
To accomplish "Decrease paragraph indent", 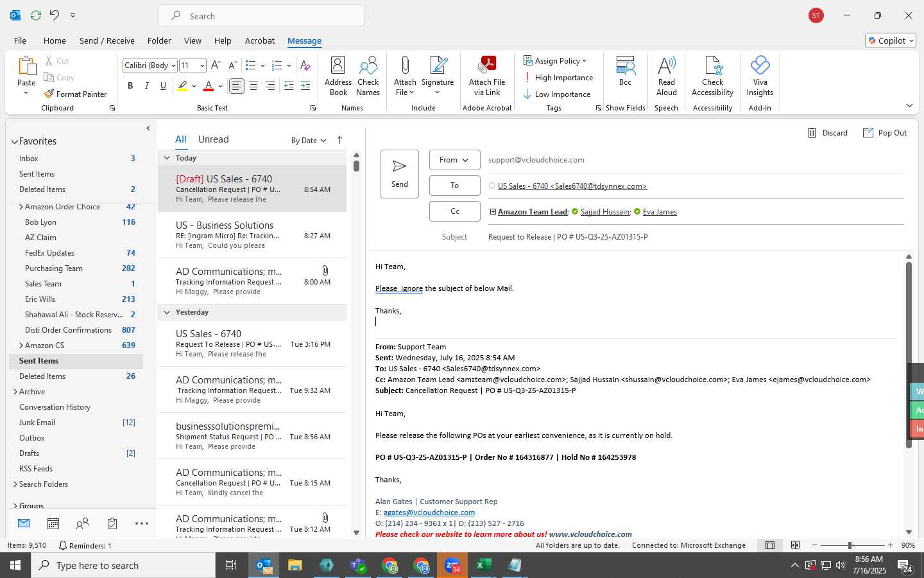I will (x=289, y=85).
